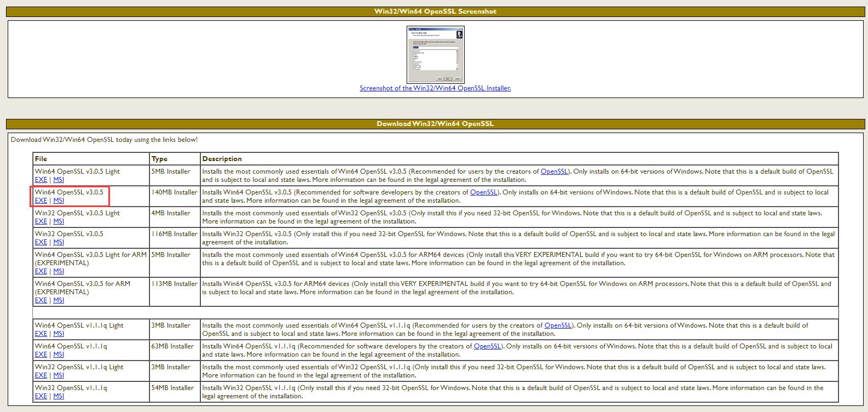This screenshot has width=868, height=412.
Task: Download MSI for Win32 OpenSSL v3.0.5 full
Action: pyautogui.click(x=59, y=242)
